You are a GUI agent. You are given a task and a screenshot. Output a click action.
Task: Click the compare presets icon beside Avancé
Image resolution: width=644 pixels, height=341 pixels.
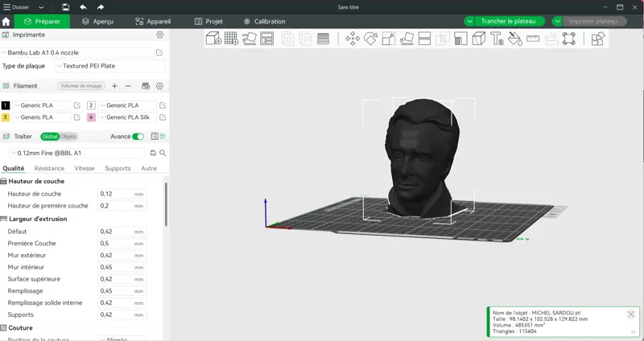[x=163, y=136]
